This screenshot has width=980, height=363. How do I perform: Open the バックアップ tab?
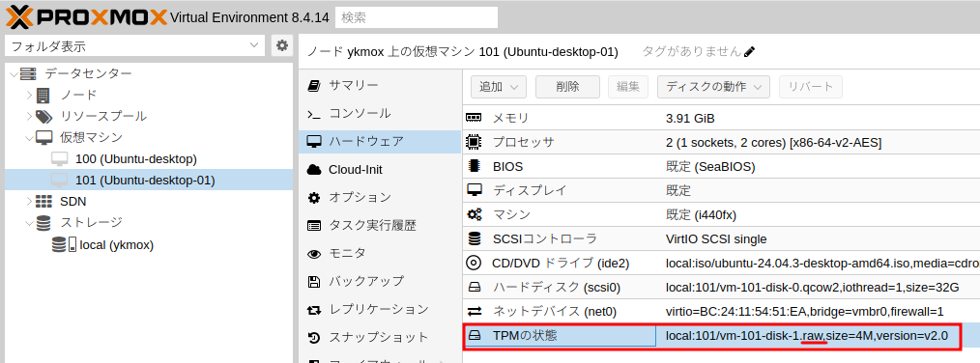(x=380, y=282)
